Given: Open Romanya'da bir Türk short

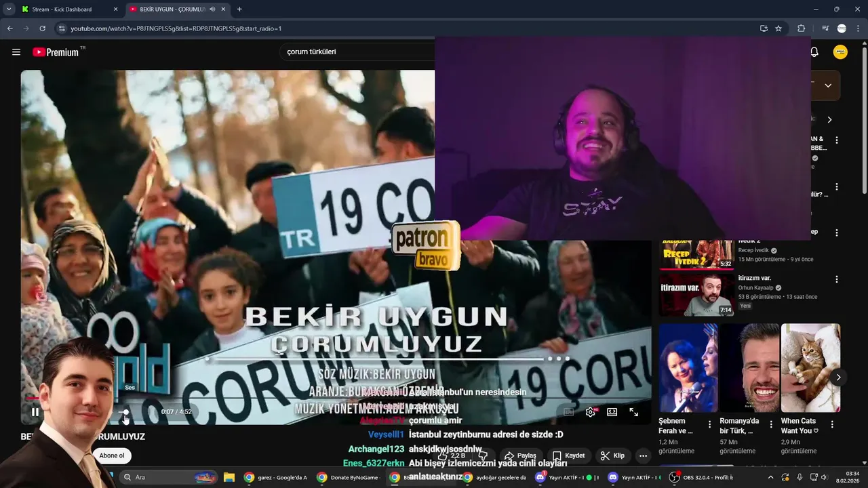Looking at the screenshot, I should (749, 367).
